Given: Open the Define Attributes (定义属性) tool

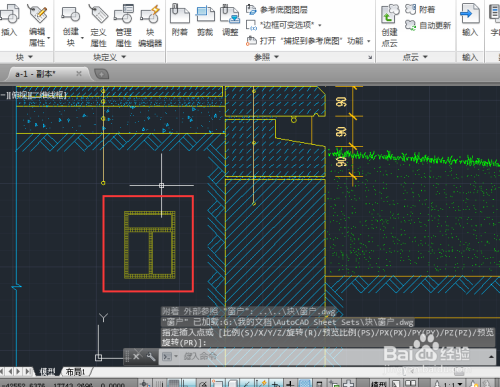Looking at the screenshot, I should tap(98, 14).
